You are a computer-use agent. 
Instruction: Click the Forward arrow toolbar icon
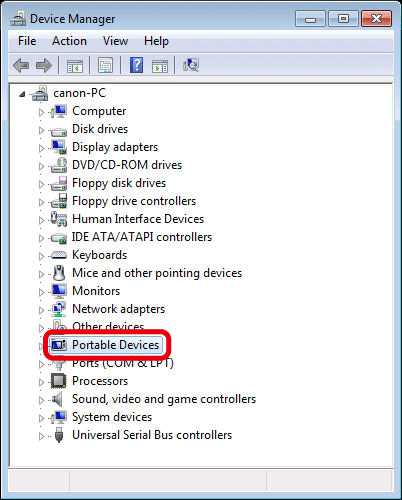point(44,65)
